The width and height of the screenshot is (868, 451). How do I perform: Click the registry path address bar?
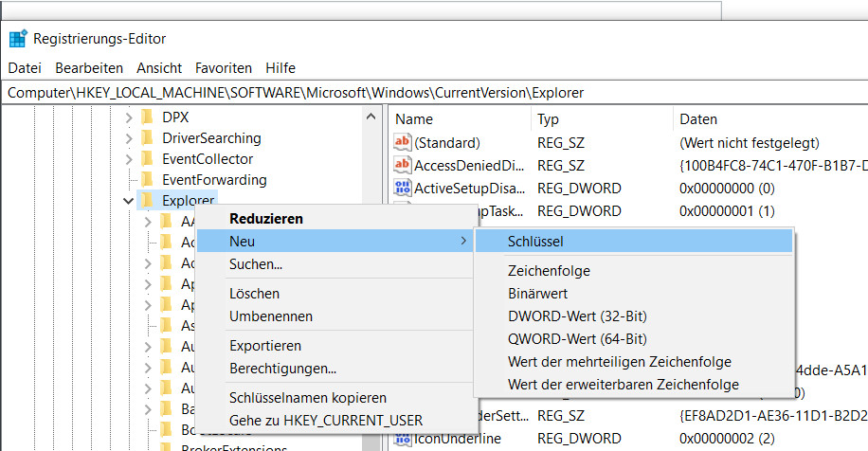tap(434, 93)
